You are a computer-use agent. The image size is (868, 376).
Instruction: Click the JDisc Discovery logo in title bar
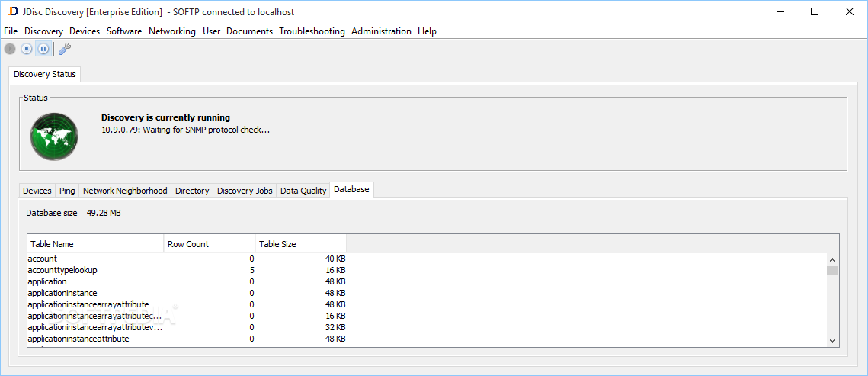click(13, 11)
